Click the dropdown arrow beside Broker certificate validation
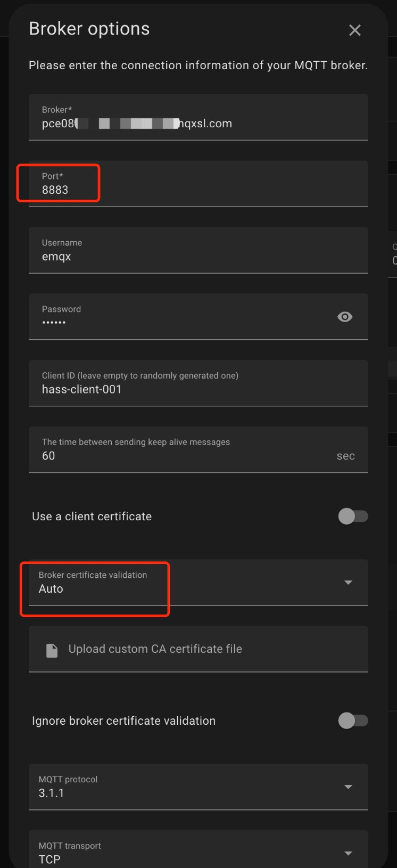 pos(348,583)
